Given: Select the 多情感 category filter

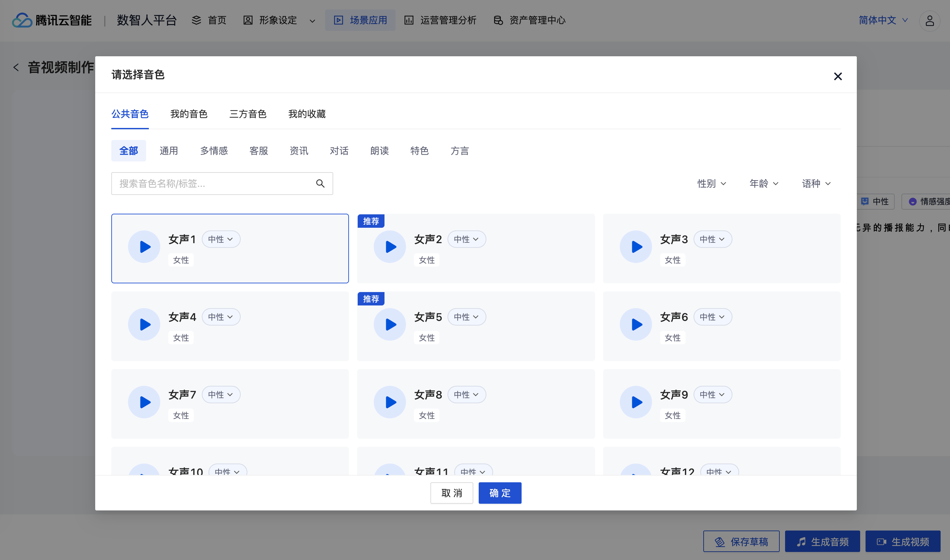Looking at the screenshot, I should click(214, 151).
